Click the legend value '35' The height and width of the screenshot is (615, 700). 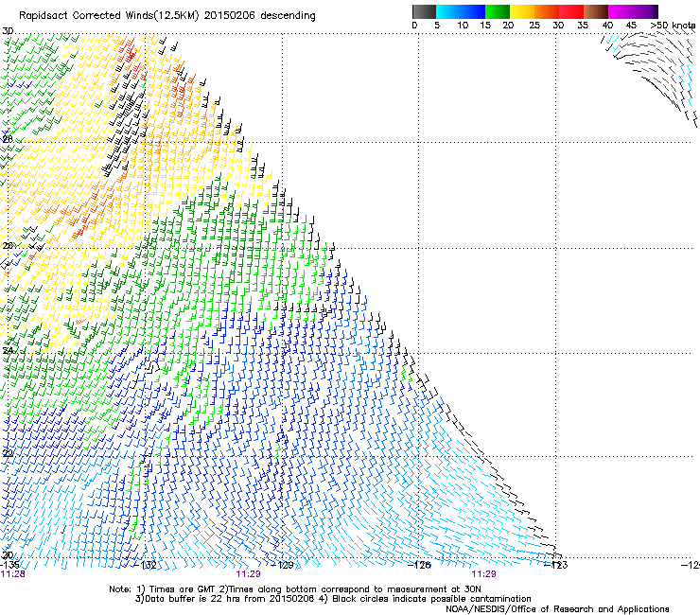583,26
